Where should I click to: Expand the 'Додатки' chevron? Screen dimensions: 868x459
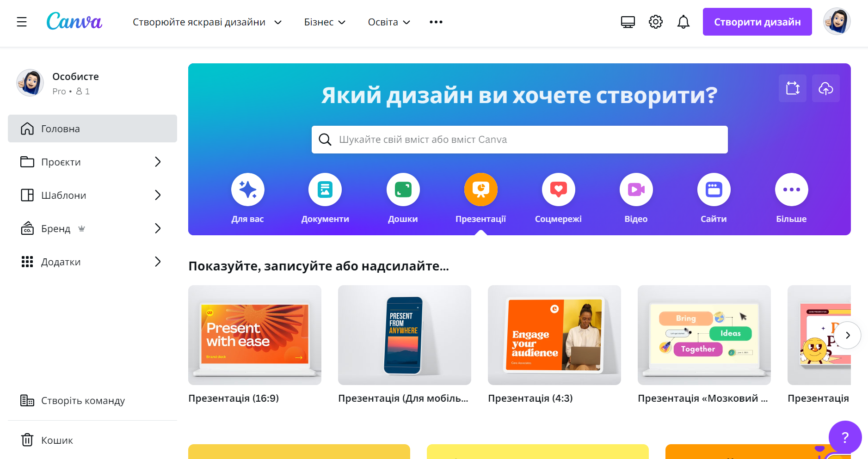(x=158, y=262)
